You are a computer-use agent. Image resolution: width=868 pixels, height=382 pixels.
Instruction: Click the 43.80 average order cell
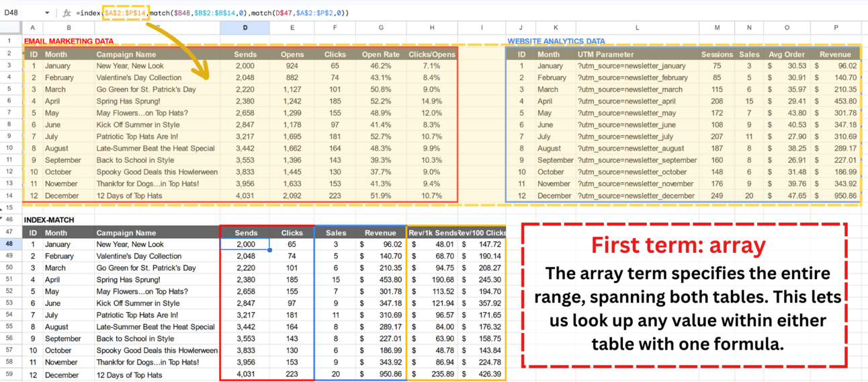787,113
